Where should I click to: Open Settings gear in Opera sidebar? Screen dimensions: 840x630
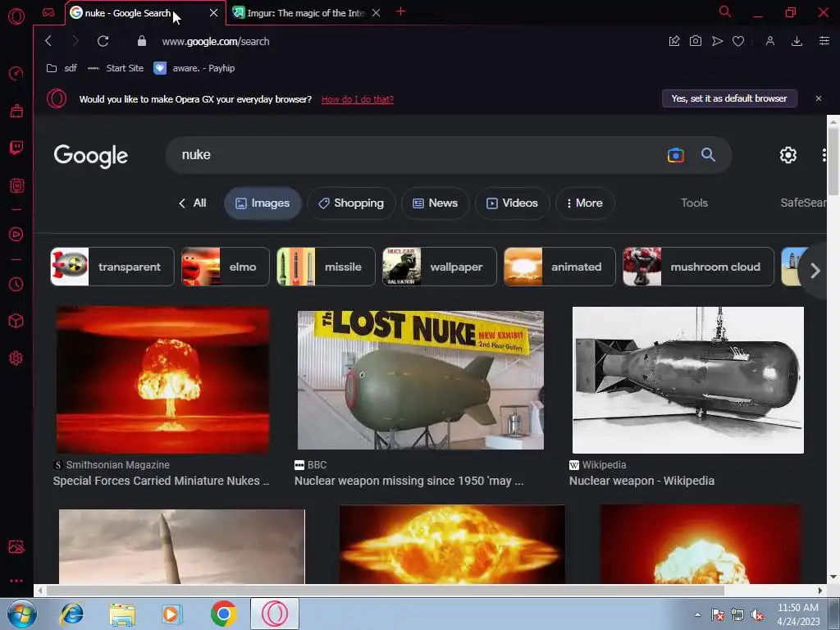tap(16, 358)
